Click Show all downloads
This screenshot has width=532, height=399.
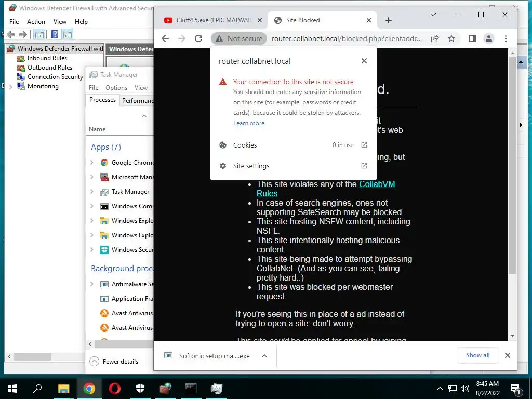click(x=477, y=355)
